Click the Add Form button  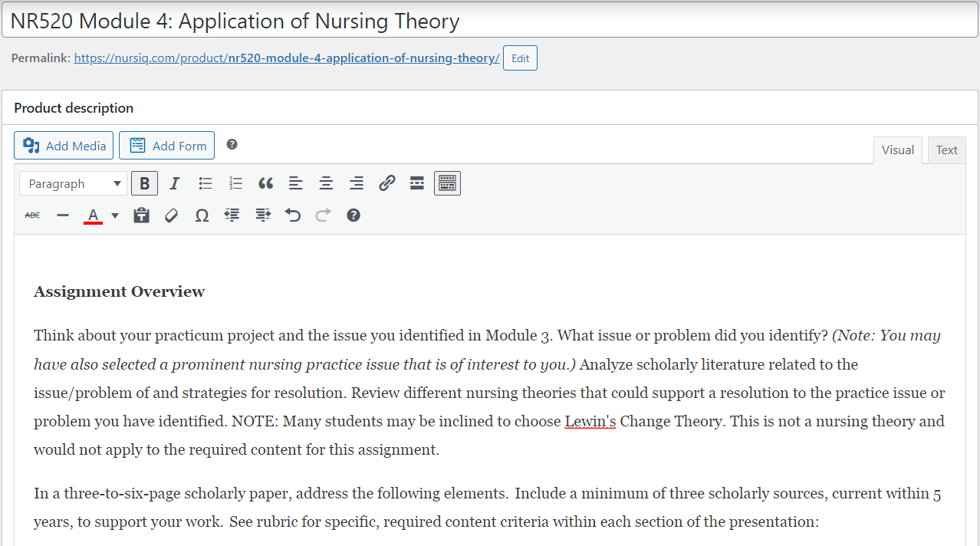click(166, 146)
